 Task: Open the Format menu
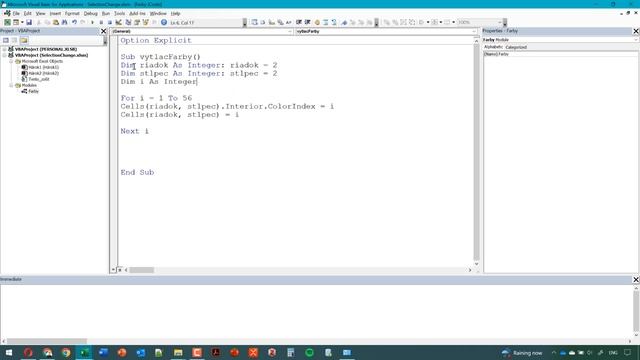coord(72,13)
